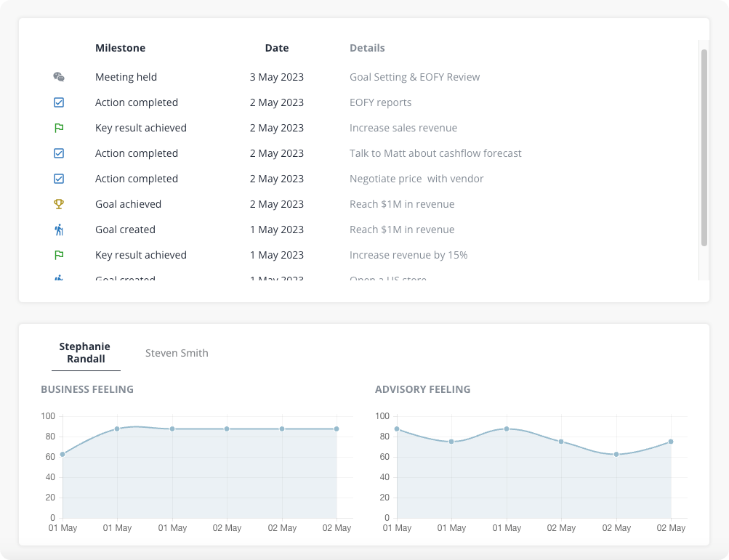Image resolution: width=729 pixels, height=560 pixels.
Task: Click the first data point on Business Feeling chart
Action: pos(63,453)
